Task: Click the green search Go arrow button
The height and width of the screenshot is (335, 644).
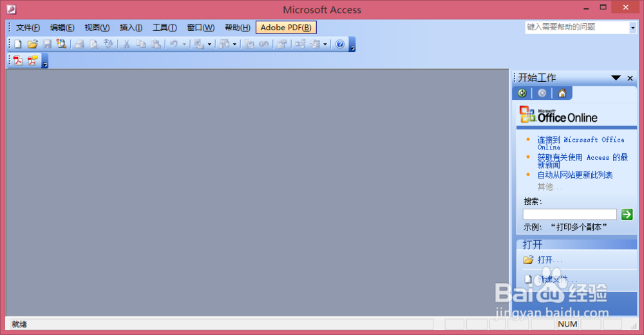Action: (x=627, y=214)
